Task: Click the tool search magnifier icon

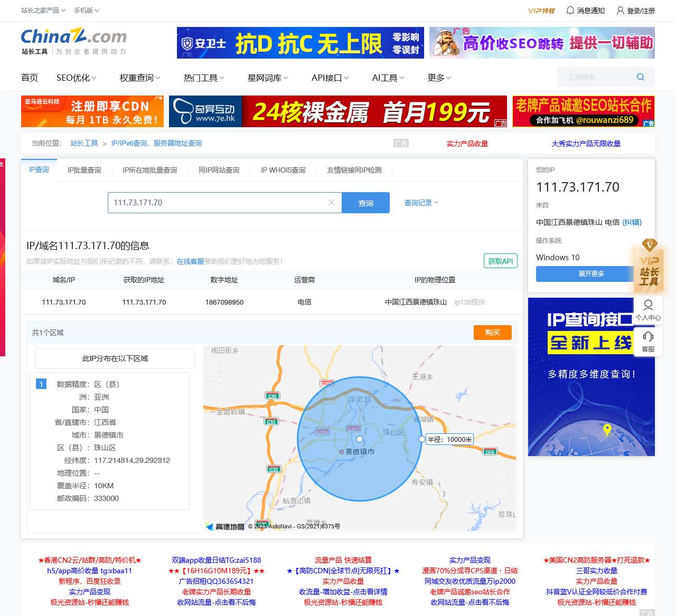Action: 640,77
